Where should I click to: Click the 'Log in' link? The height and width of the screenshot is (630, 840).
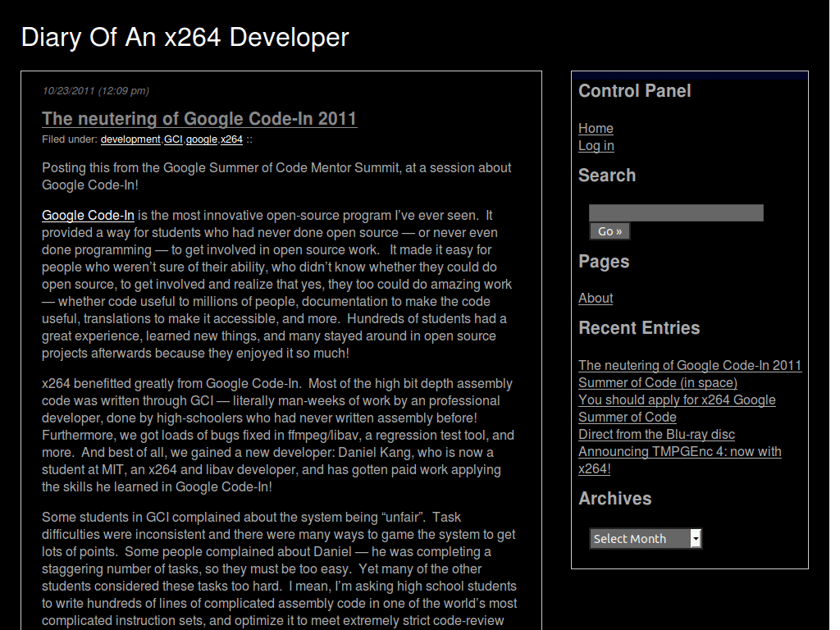(596, 146)
